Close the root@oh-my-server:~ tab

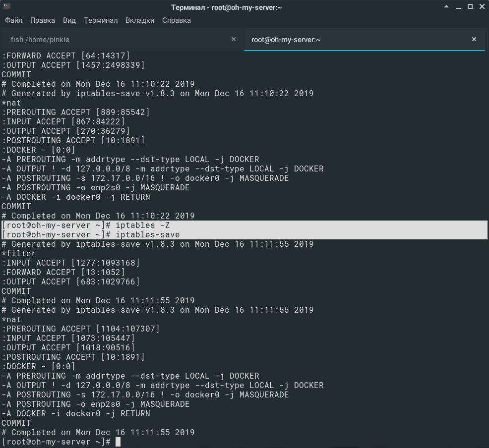[474, 39]
